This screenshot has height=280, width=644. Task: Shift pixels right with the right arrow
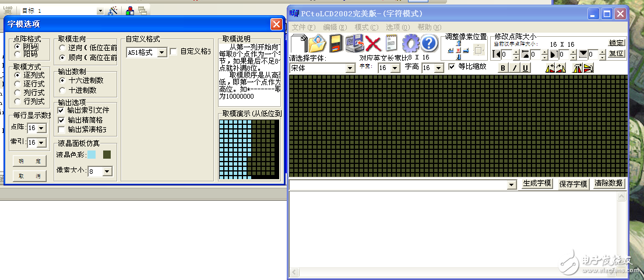(x=466, y=50)
